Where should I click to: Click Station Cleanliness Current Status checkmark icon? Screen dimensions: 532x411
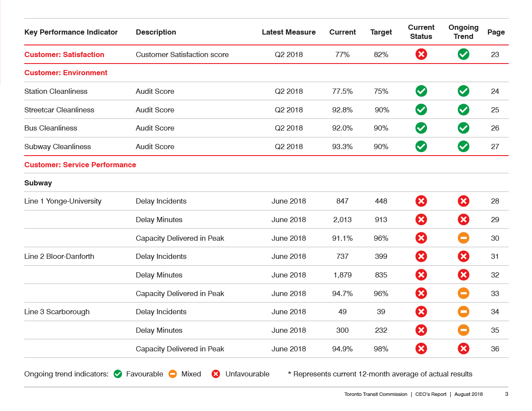pyautogui.click(x=421, y=91)
